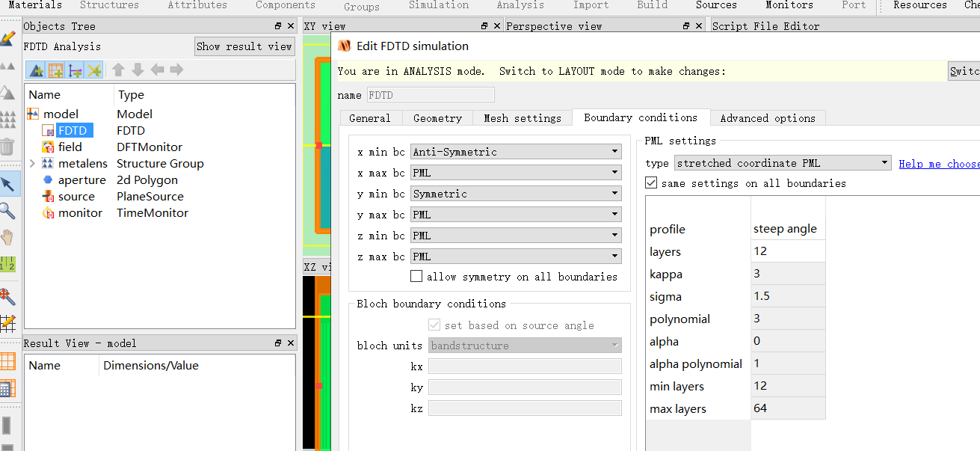
Task: Open the Sources menu
Action: tap(716, 5)
